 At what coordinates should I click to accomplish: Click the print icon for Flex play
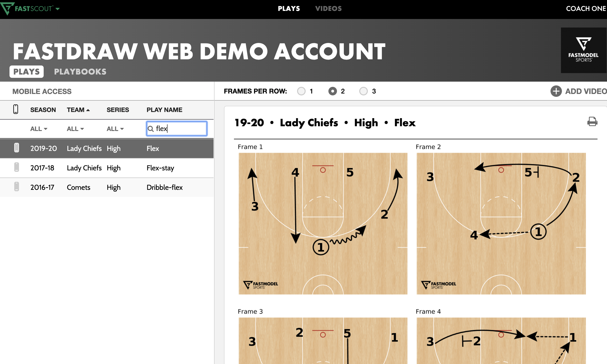(x=592, y=121)
